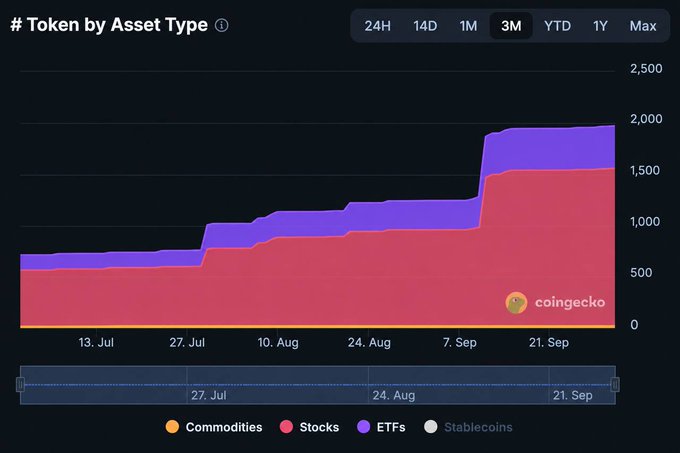Click the 1,000 y-axis value
The image size is (680, 453).
(645, 222)
